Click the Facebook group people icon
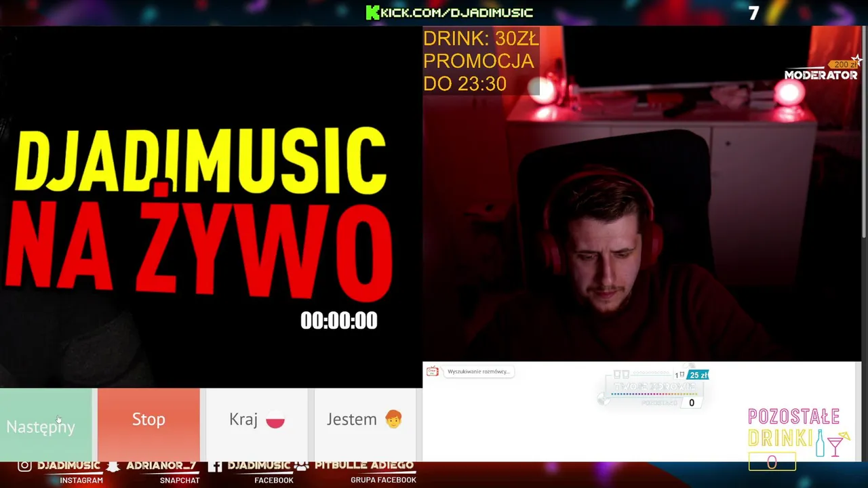The image size is (868, 488). tap(302, 466)
